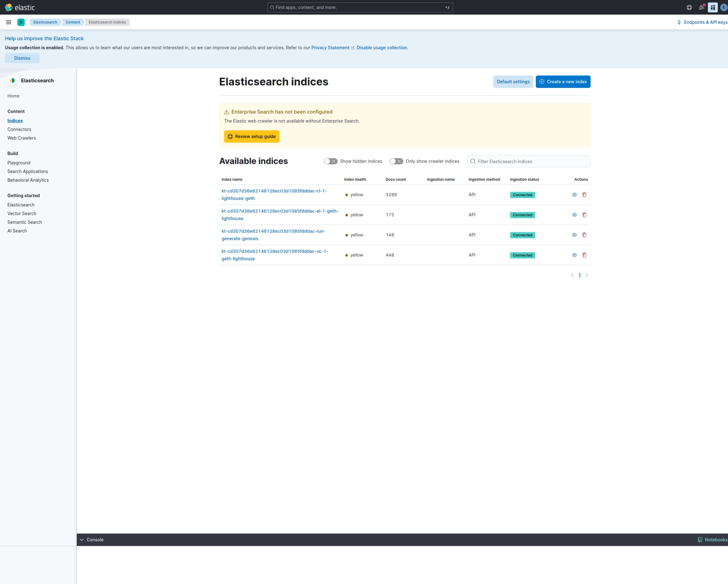Screen dimensions: 728x584
Task: Open the hamburger navigation menu
Action: (8, 22)
